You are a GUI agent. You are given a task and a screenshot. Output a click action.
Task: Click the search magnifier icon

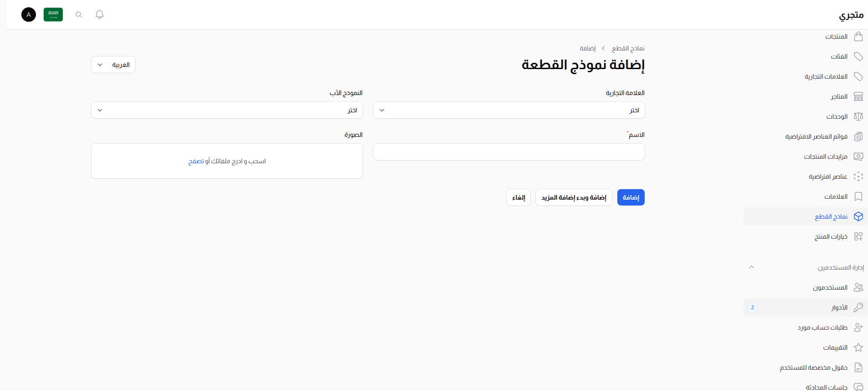coord(79,15)
